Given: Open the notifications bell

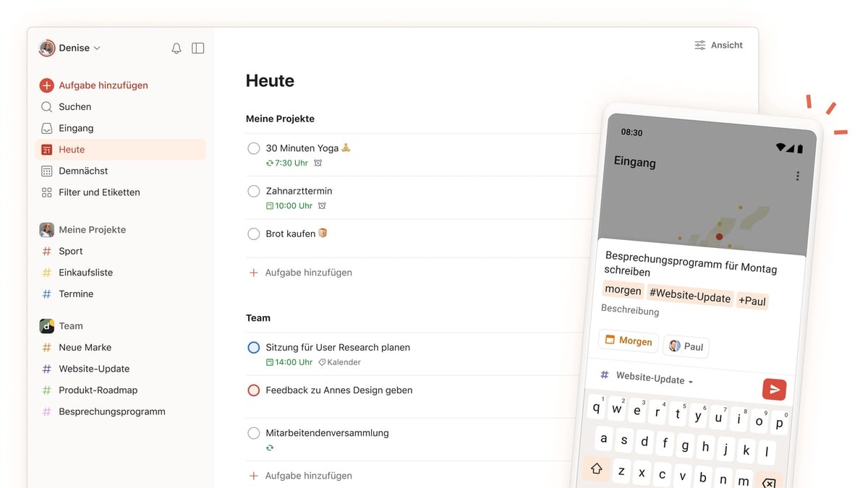Looking at the screenshot, I should [x=176, y=48].
